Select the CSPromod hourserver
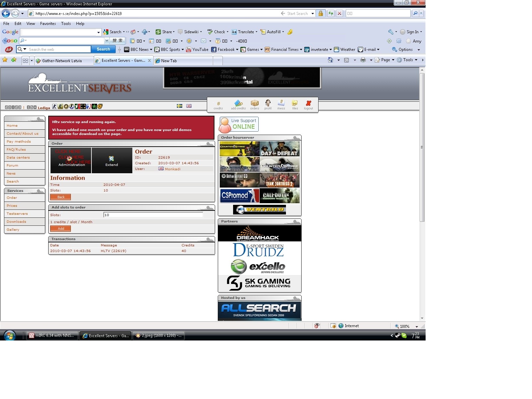Image resolution: width=532 pixels, height=399 pixels. pyautogui.click(x=239, y=196)
